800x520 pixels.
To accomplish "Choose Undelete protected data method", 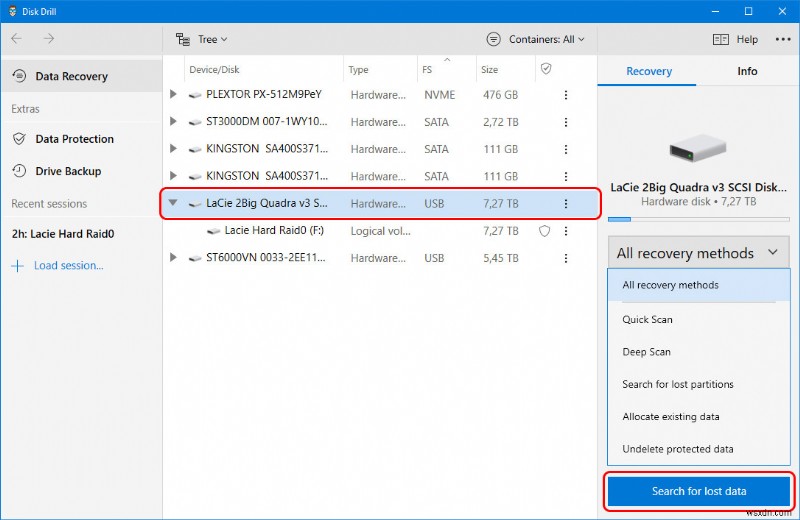I will click(698, 449).
